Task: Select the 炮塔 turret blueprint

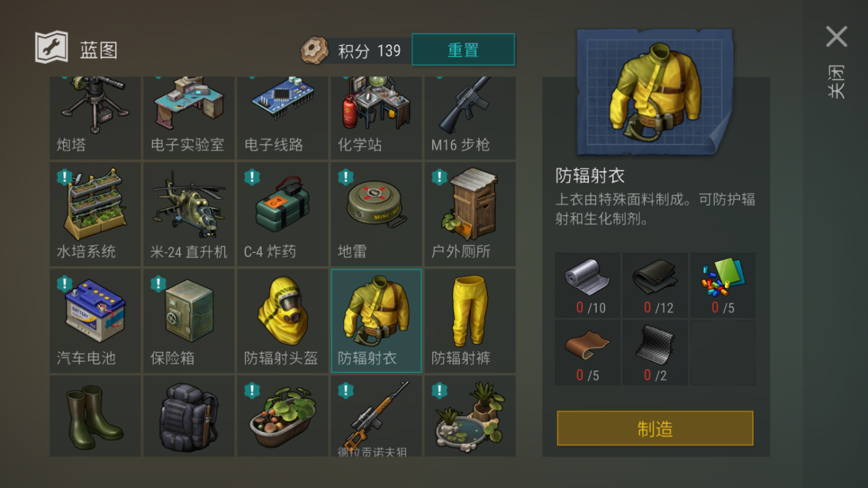Action: coord(95,118)
